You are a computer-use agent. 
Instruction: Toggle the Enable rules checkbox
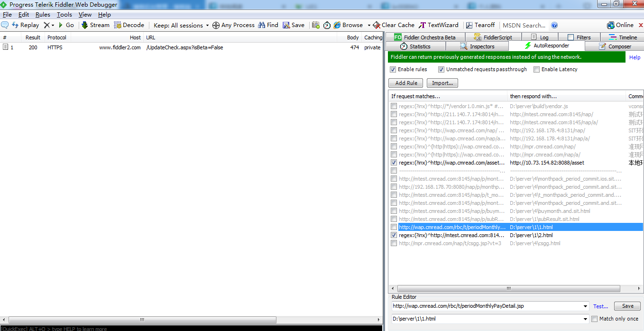[x=393, y=69]
